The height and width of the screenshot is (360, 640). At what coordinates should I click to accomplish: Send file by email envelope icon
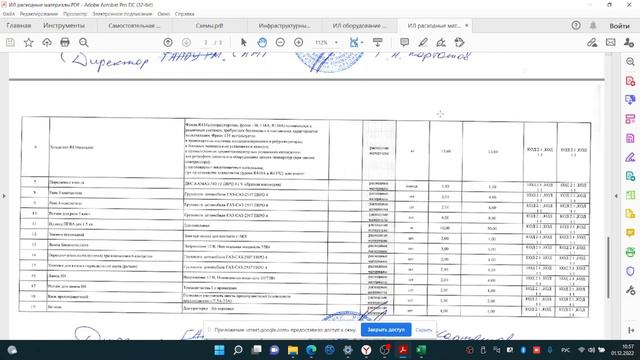point(611,42)
